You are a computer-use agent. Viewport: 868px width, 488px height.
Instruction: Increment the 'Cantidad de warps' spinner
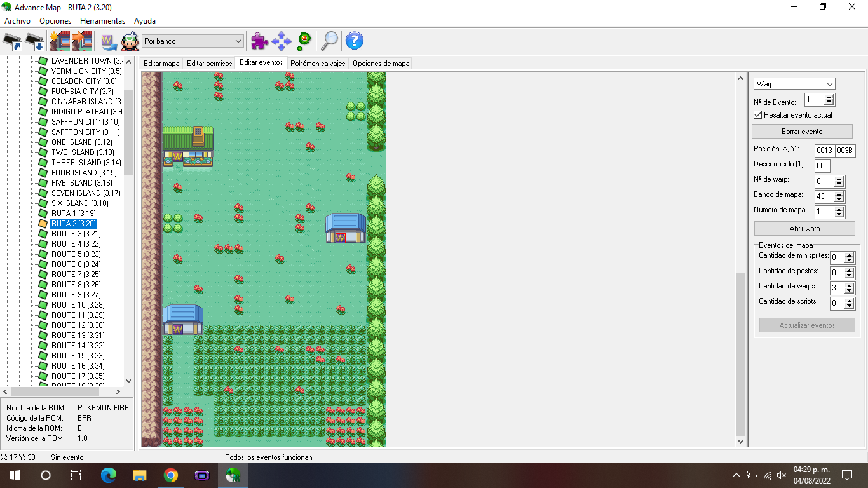850,286
